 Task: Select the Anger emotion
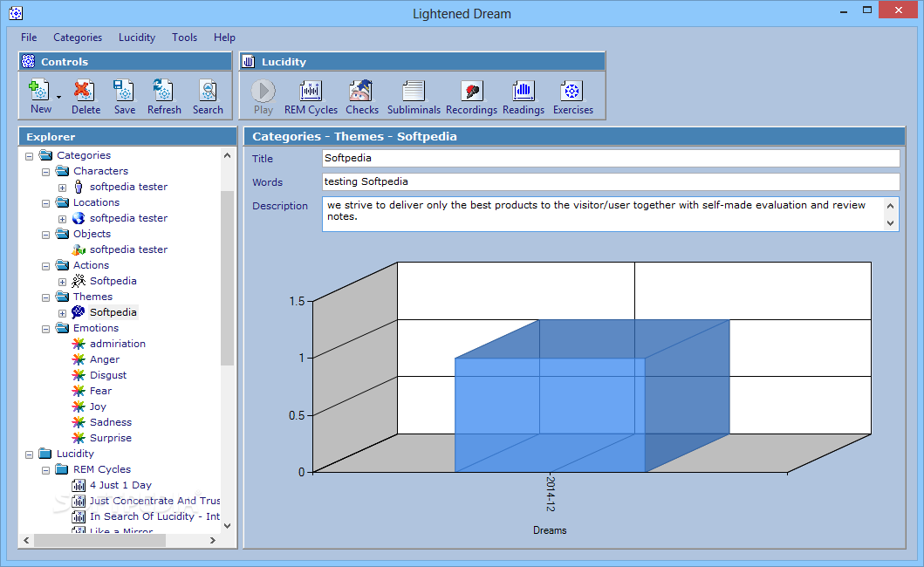pos(105,359)
